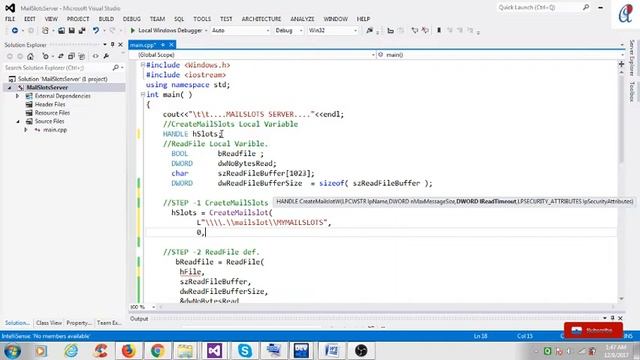Open the DEBUG menu
This screenshot has height=360, width=640.
[x=131, y=19]
